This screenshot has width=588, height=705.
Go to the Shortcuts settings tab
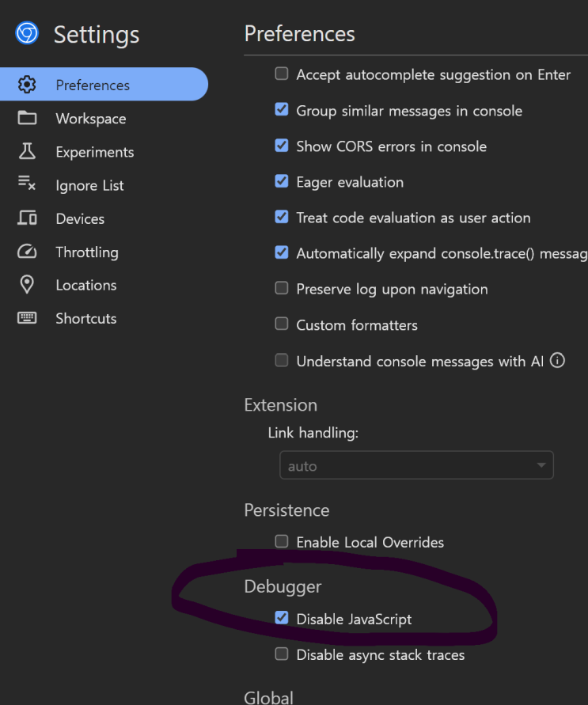tap(85, 318)
